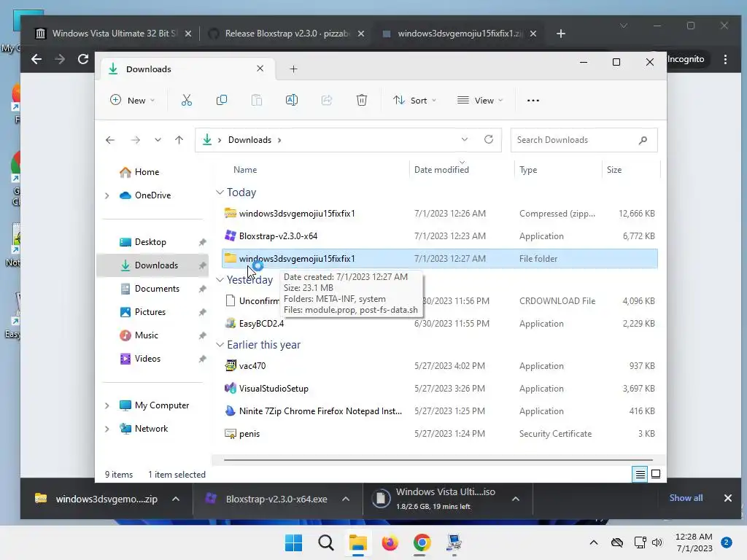Click the Paste clipboard icon
The height and width of the screenshot is (560, 747).
pyautogui.click(x=256, y=100)
